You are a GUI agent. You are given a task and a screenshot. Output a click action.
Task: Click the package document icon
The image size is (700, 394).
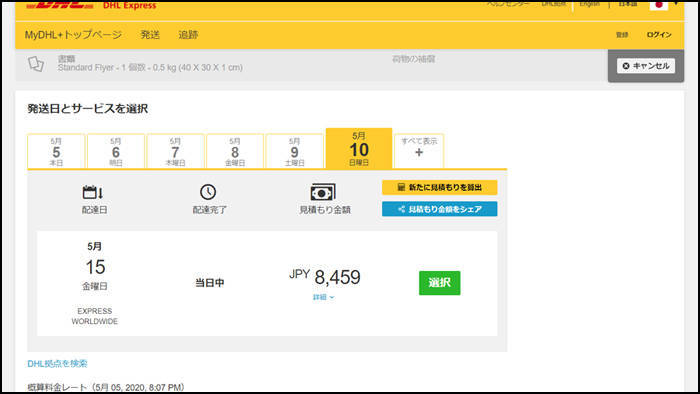click(x=36, y=64)
